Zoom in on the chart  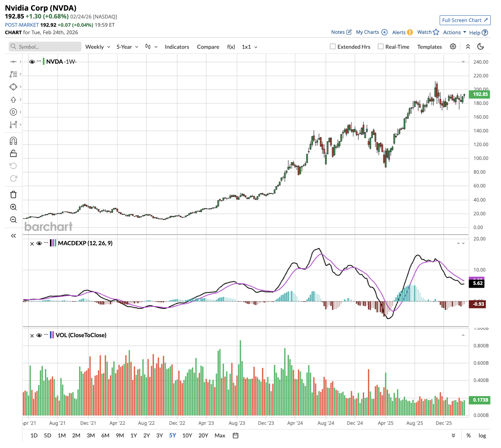[13, 207]
